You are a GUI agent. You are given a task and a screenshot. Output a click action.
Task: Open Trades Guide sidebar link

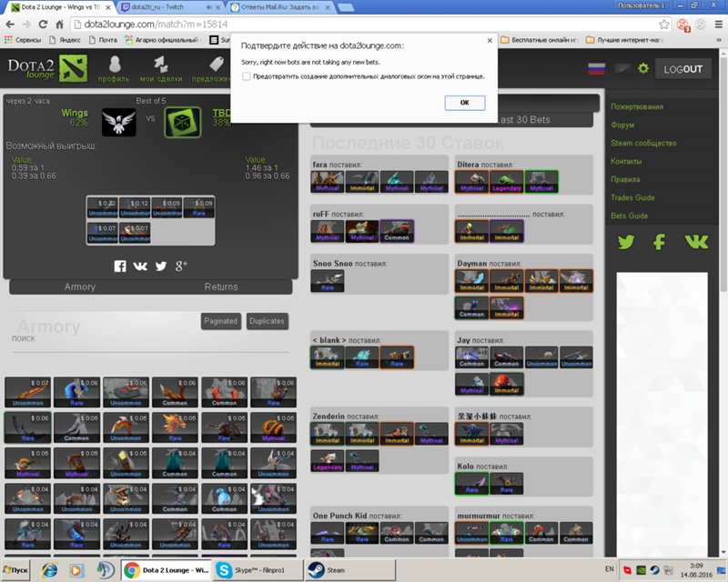[x=632, y=197]
